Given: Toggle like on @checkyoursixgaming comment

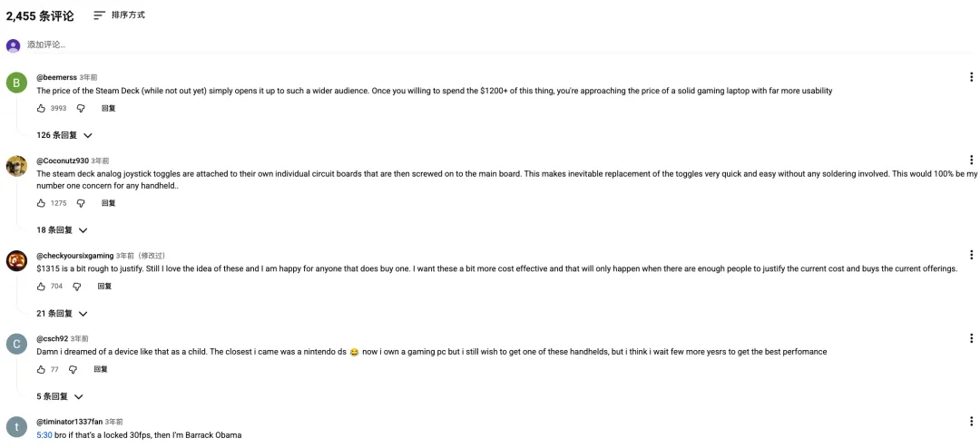Looking at the screenshot, I should [41, 287].
